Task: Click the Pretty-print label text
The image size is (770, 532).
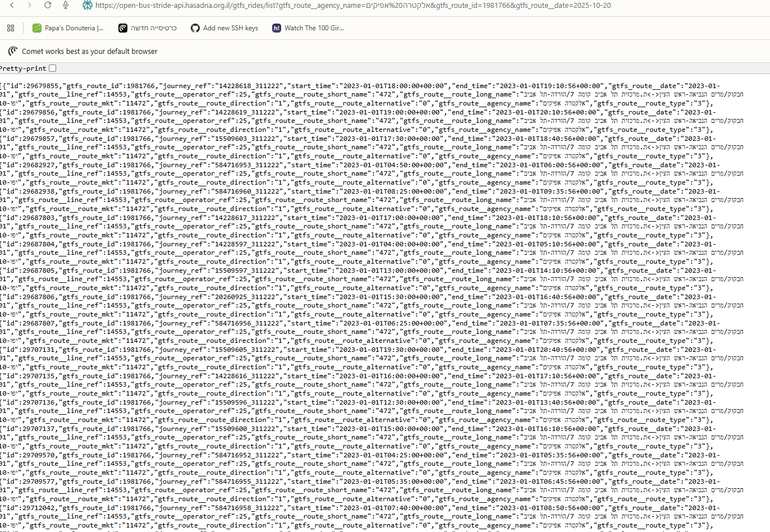Action: (23, 68)
